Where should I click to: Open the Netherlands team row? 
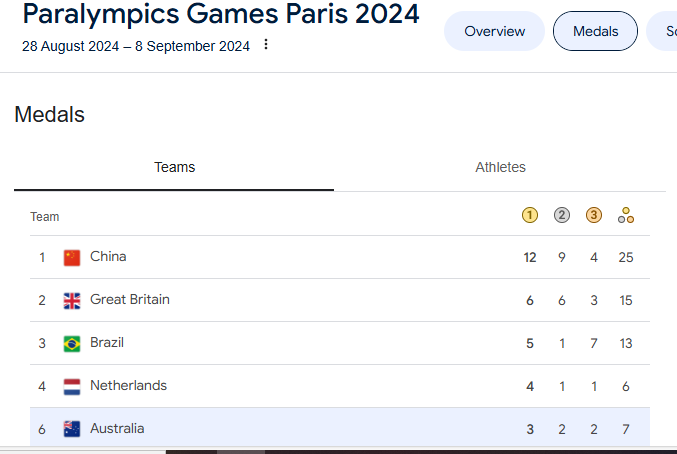click(x=340, y=386)
